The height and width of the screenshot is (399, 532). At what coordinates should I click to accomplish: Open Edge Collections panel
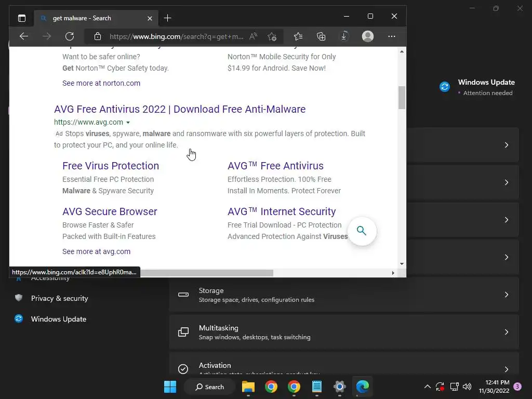click(321, 36)
